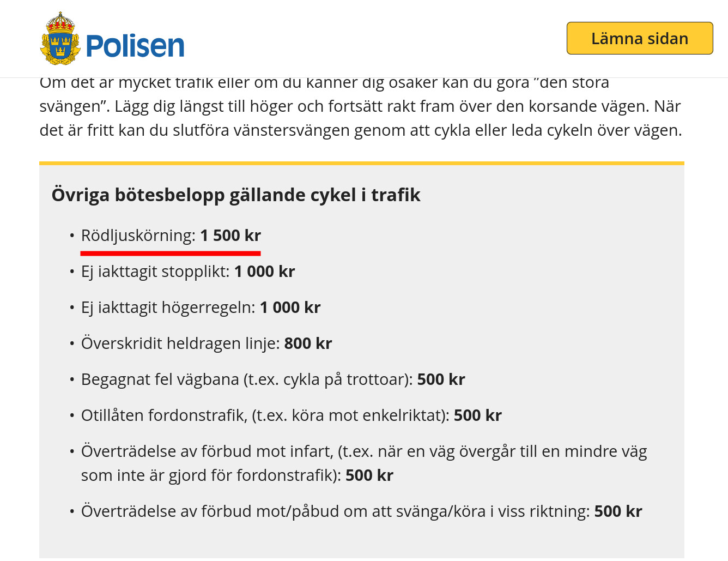Click the red underline beneath Rödljuskörning
Screen dimensions: 728x561
[x=170, y=253]
